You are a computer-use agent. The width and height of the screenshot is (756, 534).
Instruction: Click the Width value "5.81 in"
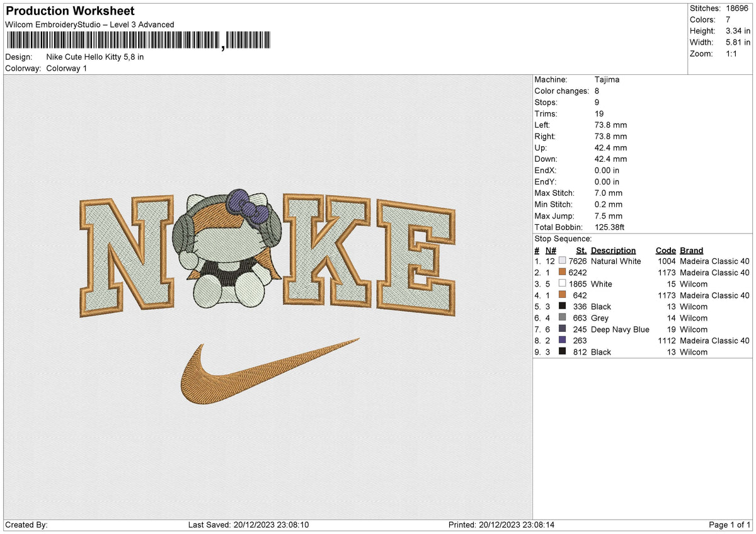[x=738, y=42]
